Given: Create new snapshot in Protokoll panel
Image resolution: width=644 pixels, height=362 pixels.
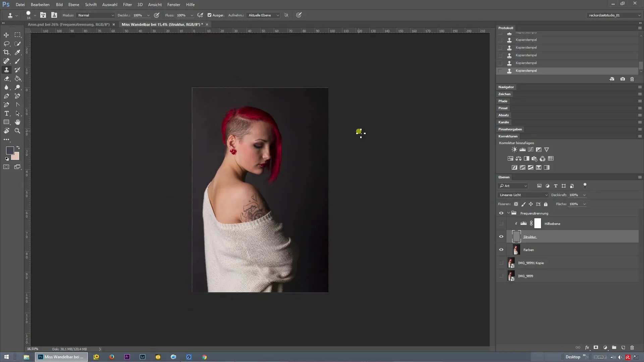Looking at the screenshot, I should (623, 79).
